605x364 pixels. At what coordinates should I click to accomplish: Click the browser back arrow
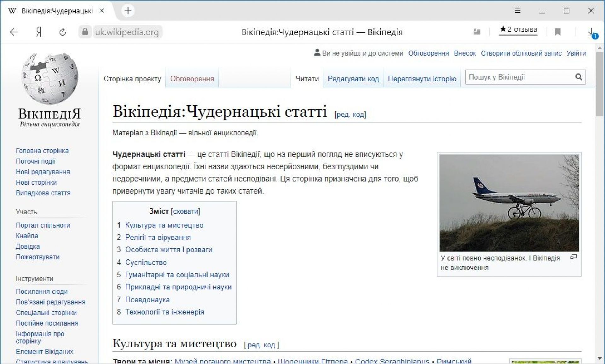click(x=14, y=32)
